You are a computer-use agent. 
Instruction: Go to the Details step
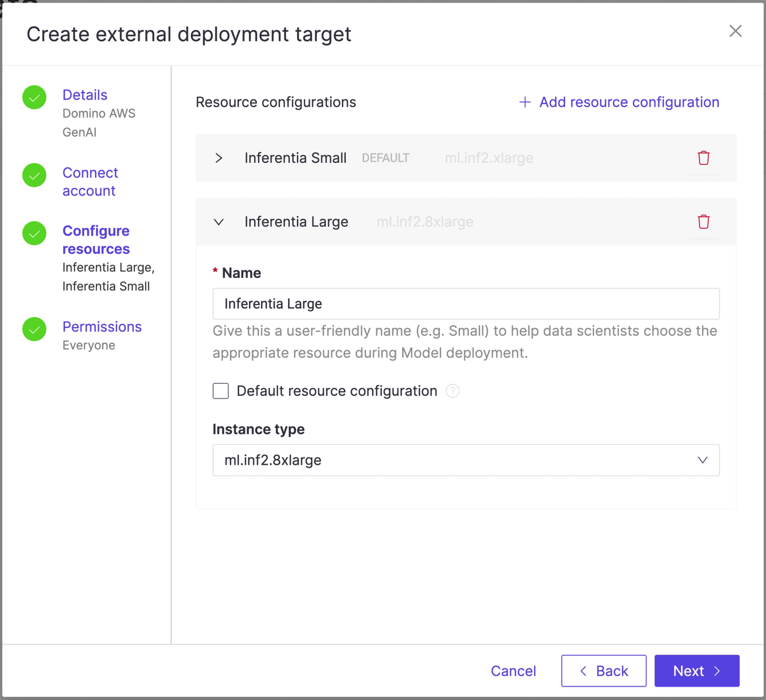click(85, 95)
